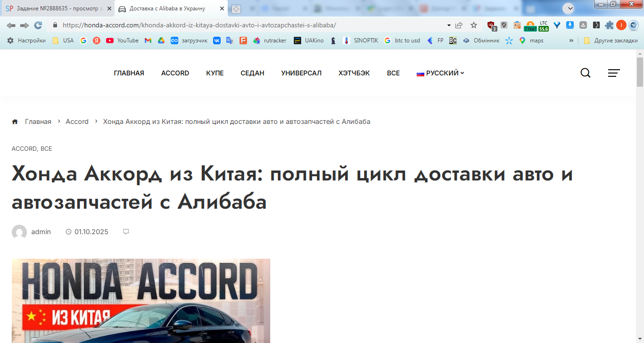The width and height of the screenshot is (644, 343).
Task: Click the Honda Accord из Китая article image
Action: tap(141, 301)
